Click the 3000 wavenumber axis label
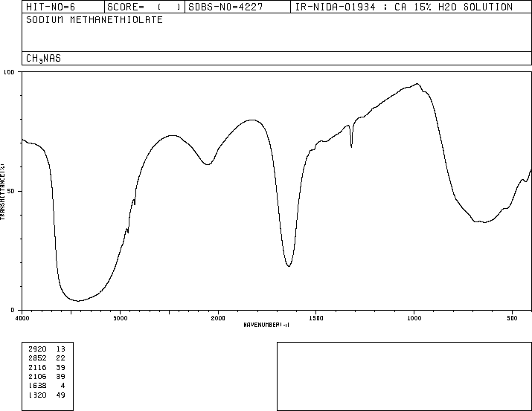Screen dimensions: 532x411 point(120,318)
